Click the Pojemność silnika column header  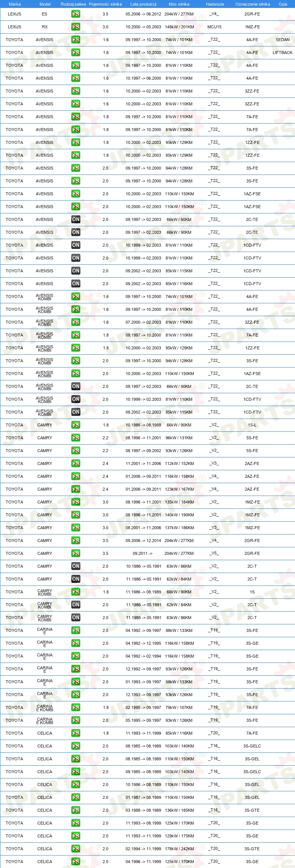(105, 4)
